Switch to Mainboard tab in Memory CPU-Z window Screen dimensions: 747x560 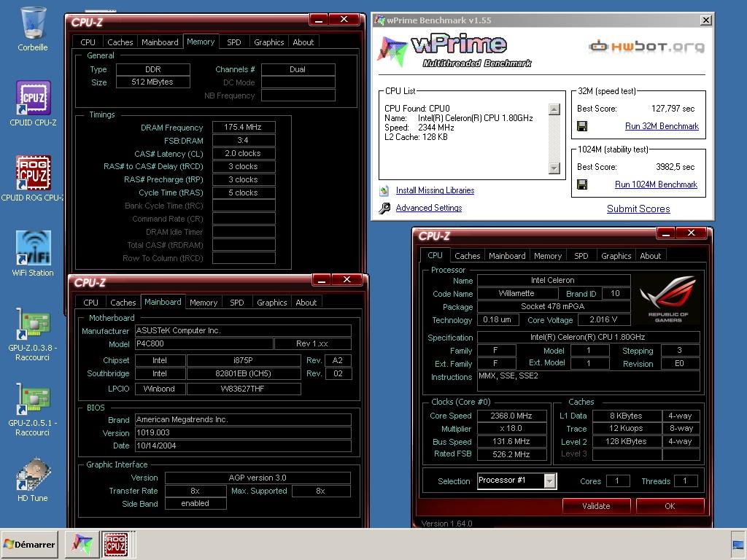[160, 42]
